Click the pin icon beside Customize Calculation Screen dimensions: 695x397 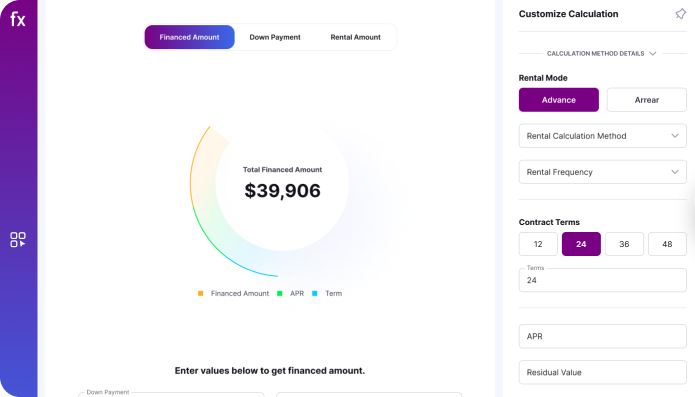pyautogui.click(x=680, y=14)
